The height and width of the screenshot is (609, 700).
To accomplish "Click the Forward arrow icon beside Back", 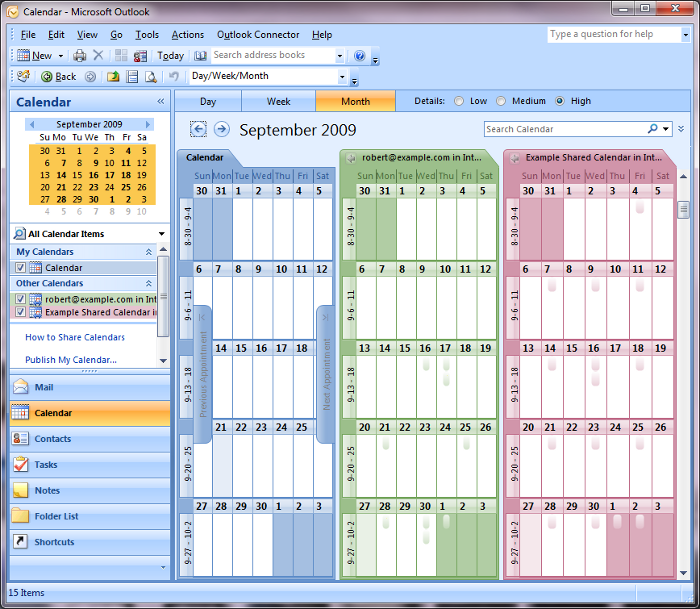I will (90, 77).
